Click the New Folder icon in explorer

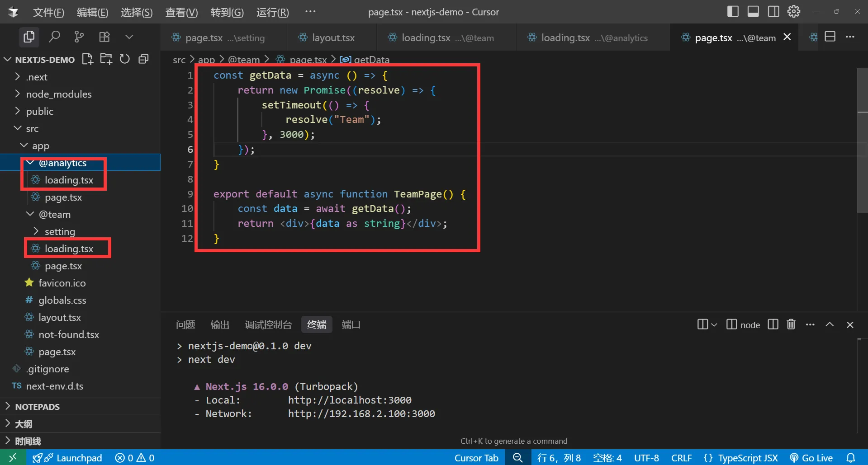click(x=106, y=59)
